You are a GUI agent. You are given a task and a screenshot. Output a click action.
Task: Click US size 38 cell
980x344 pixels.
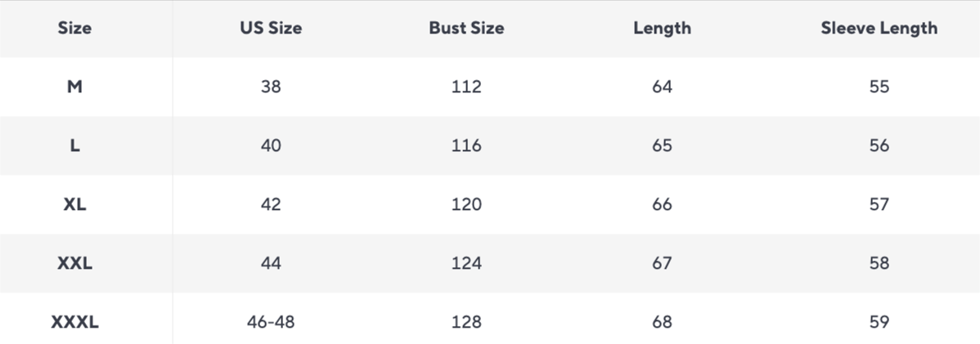[271, 87]
